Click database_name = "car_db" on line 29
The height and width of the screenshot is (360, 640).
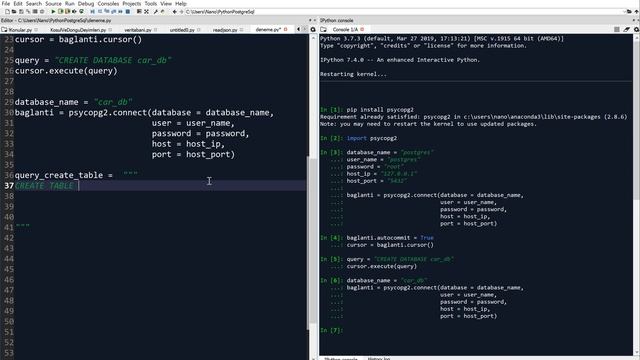coord(73,102)
